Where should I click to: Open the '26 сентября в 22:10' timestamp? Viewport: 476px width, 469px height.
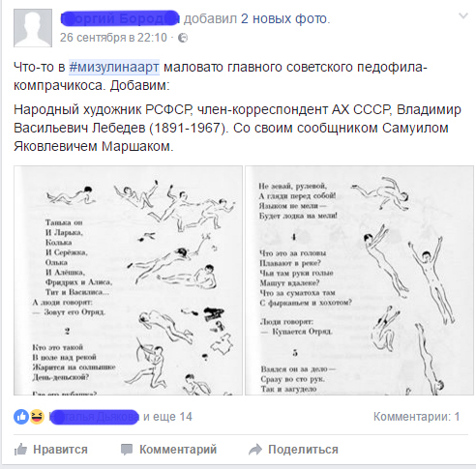113,38
